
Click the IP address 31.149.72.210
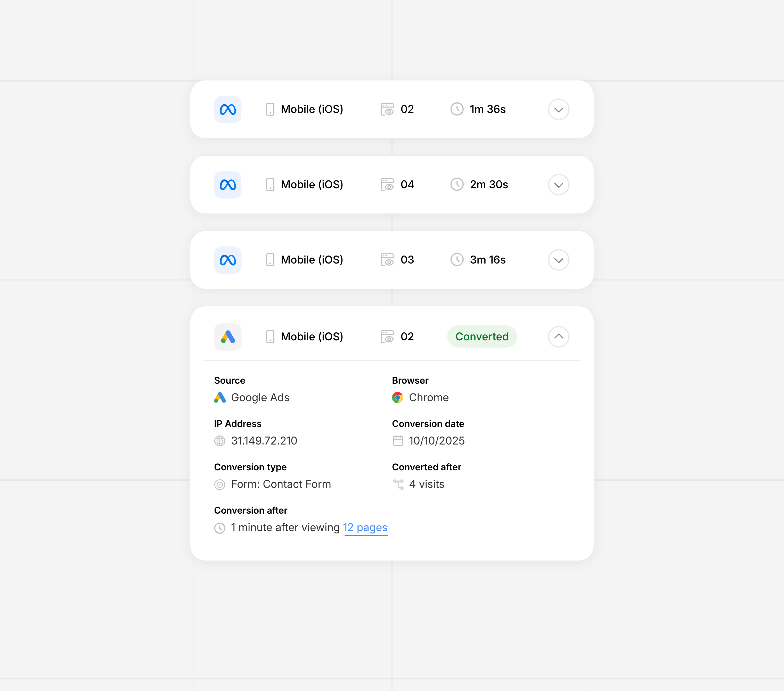[264, 441]
